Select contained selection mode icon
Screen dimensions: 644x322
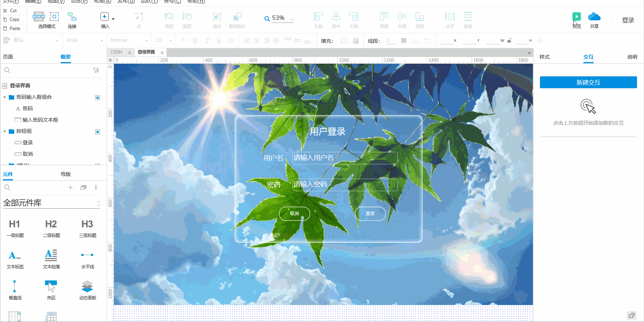pos(54,16)
